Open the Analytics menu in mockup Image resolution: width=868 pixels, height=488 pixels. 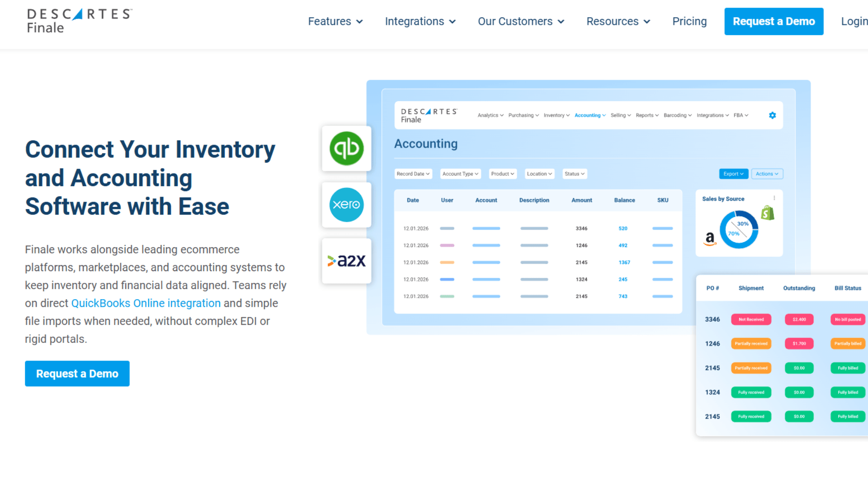click(x=491, y=115)
